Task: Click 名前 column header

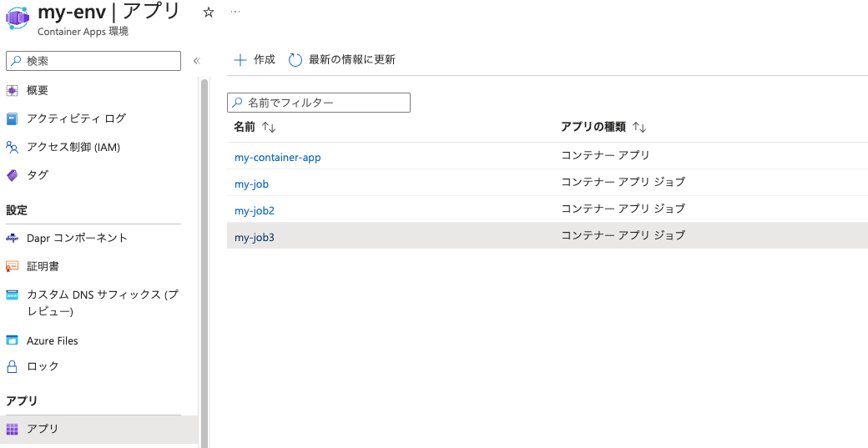Action: coord(244,127)
